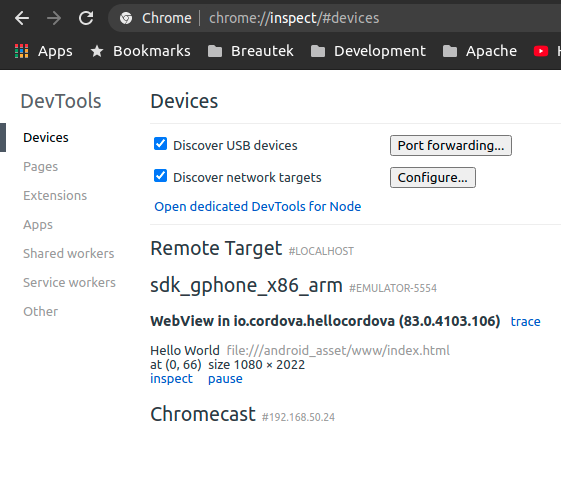Open the Development bookmark folder

pos(368,51)
